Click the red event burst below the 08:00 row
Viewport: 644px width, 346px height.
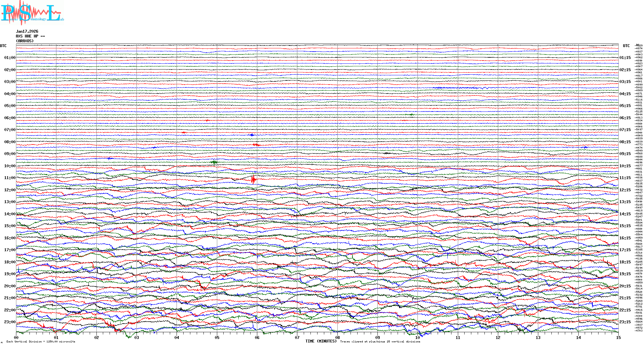click(x=256, y=145)
